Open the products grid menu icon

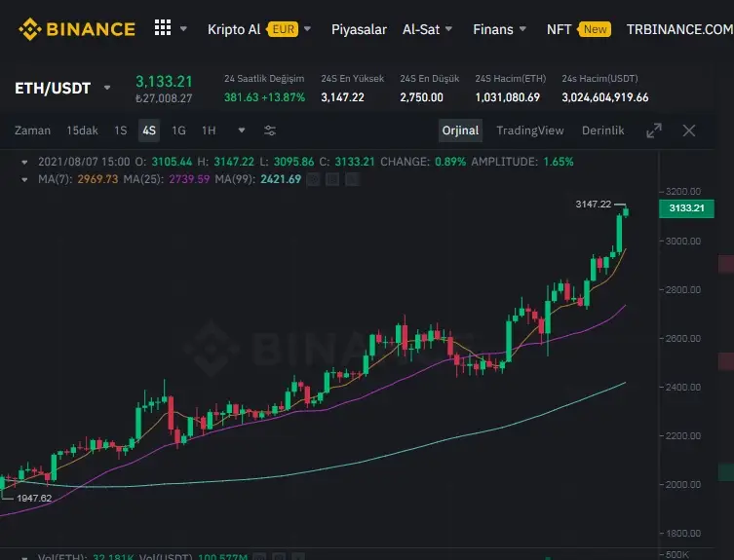(x=163, y=27)
